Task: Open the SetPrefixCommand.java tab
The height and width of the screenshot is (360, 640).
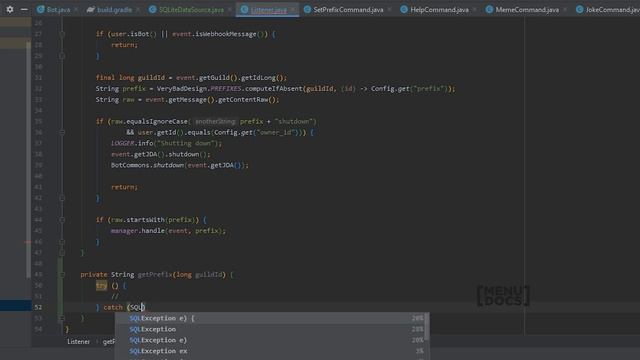Action: [x=348, y=9]
